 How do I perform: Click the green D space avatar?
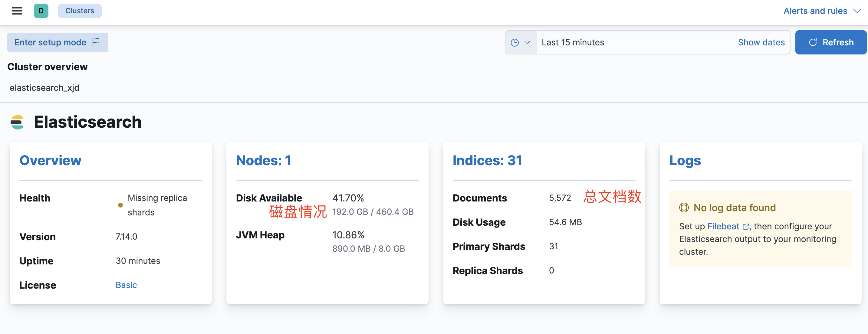point(41,11)
